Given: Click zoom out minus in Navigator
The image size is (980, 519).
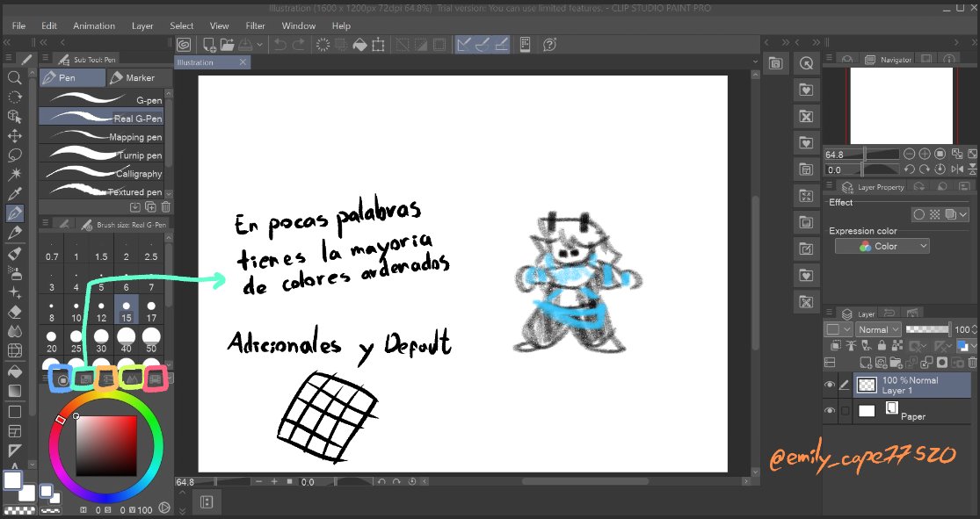Looking at the screenshot, I should pyautogui.click(x=910, y=154).
